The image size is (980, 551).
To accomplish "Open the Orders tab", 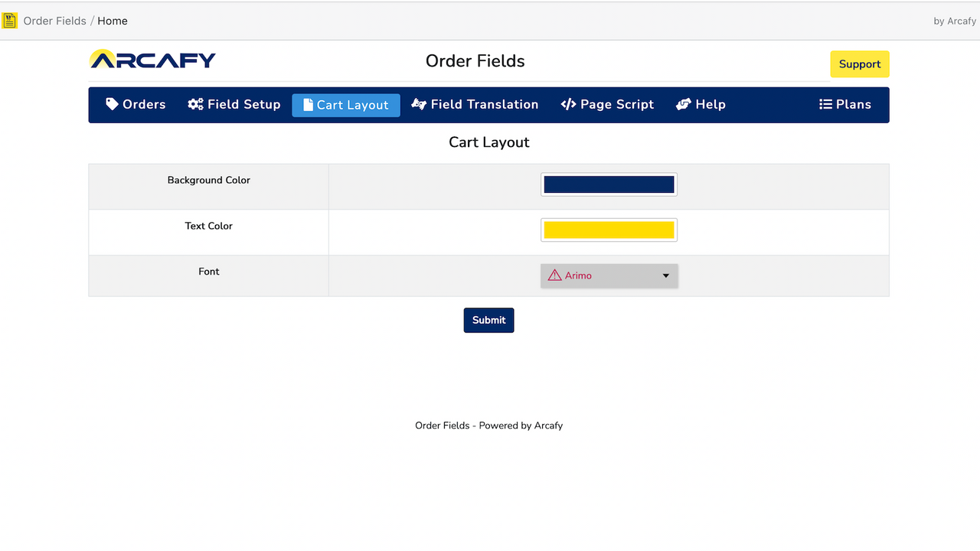I will click(x=136, y=104).
